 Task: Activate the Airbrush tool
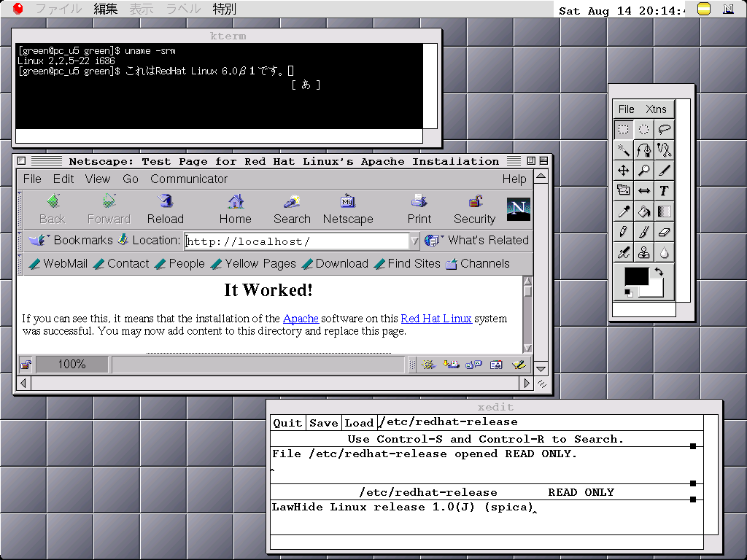(x=623, y=252)
